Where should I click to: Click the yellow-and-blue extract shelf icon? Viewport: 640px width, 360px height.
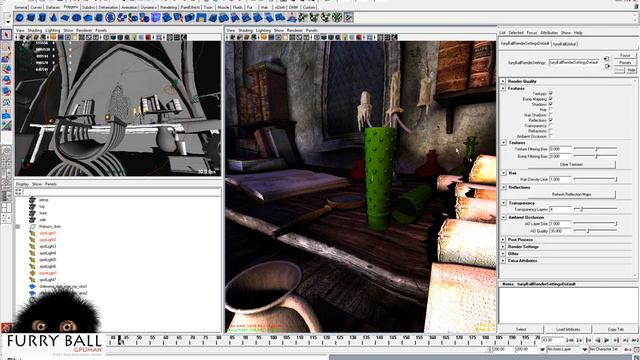click(200, 18)
